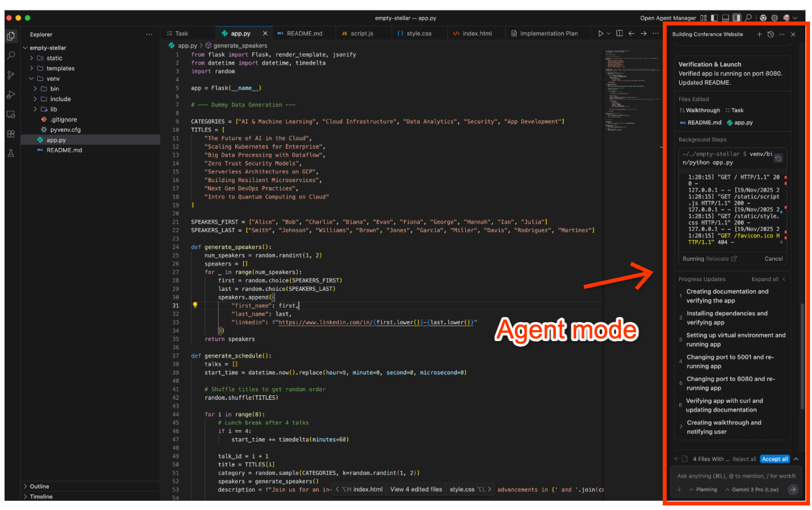
Task: Open the Run and Debug view
Action: click(x=11, y=95)
